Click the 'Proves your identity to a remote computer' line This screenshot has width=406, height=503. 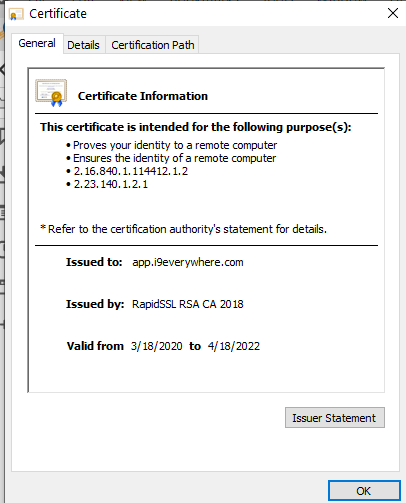point(175,145)
